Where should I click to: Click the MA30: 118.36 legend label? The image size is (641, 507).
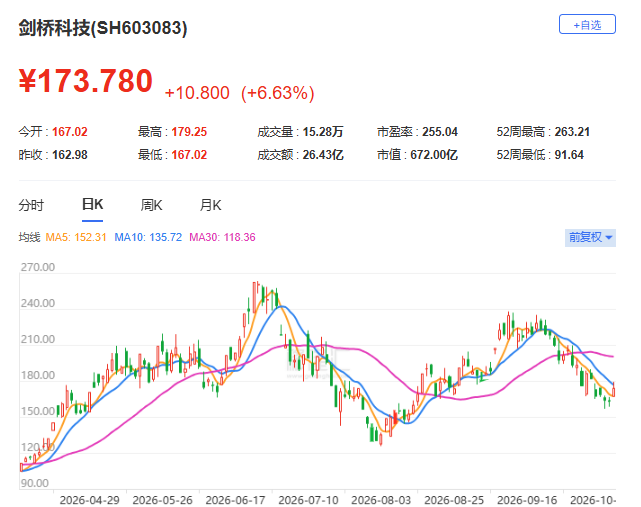[222, 237]
